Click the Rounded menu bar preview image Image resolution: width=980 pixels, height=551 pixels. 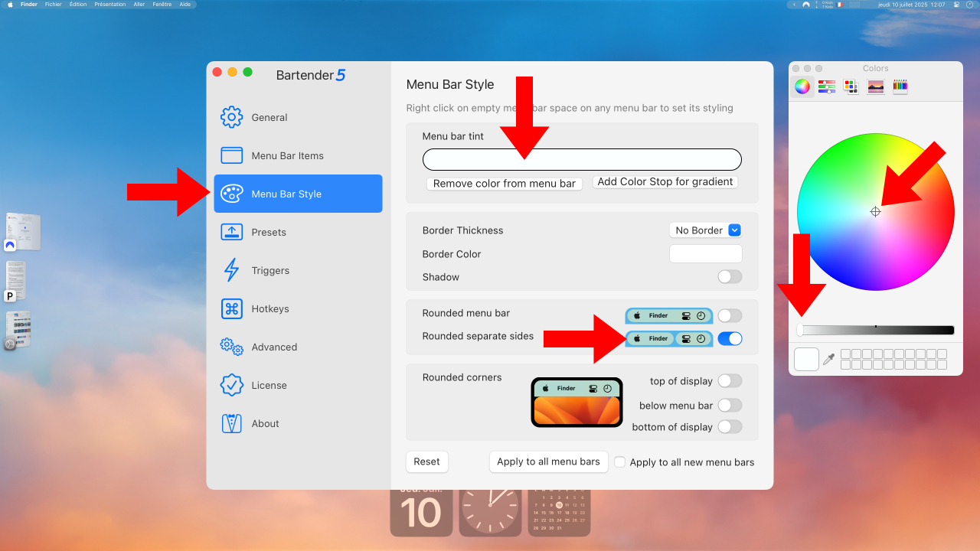pos(669,315)
